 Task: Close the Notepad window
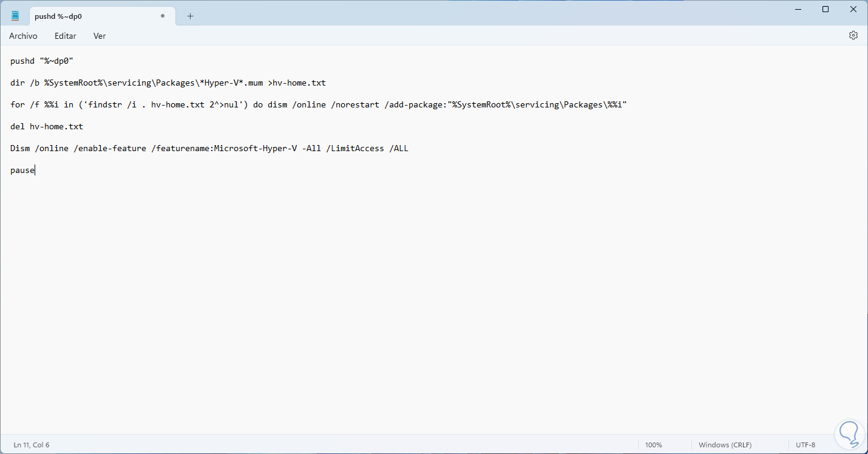853,9
